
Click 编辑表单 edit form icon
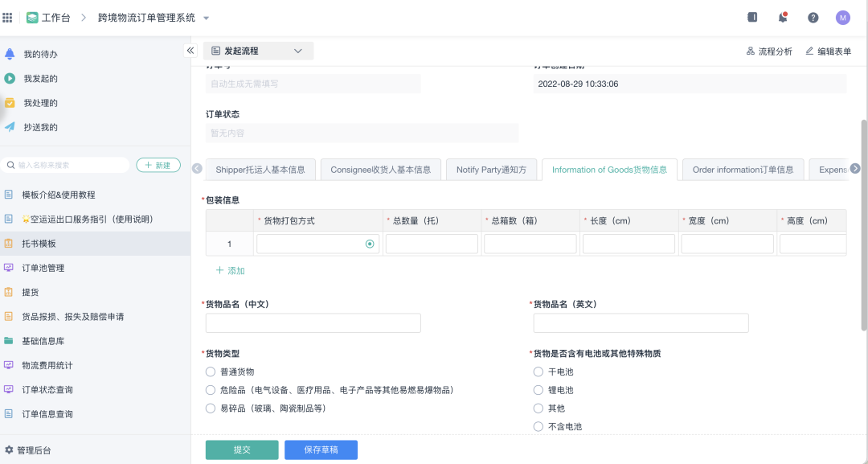[828, 51]
